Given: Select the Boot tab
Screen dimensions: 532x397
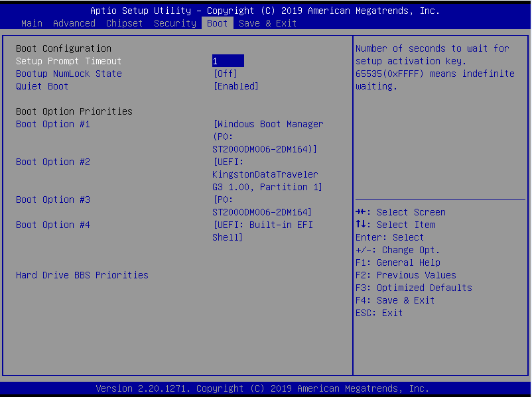Looking at the screenshot, I should pyautogui.click(x=217, y=23).
